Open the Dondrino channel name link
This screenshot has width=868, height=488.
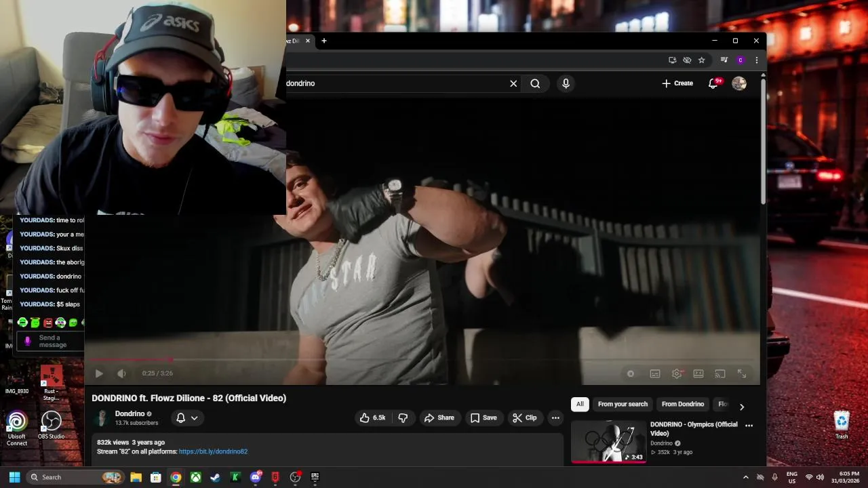coord(130,414)
